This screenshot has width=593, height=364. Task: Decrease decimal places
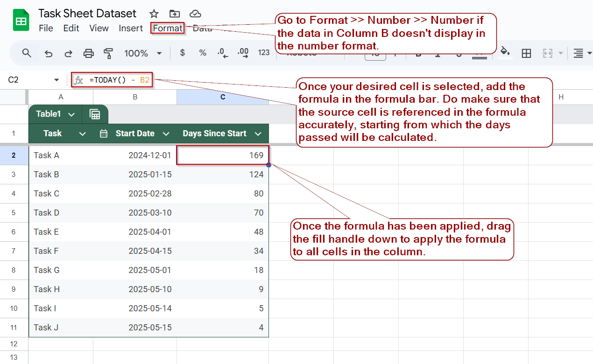tap(223, 53)
